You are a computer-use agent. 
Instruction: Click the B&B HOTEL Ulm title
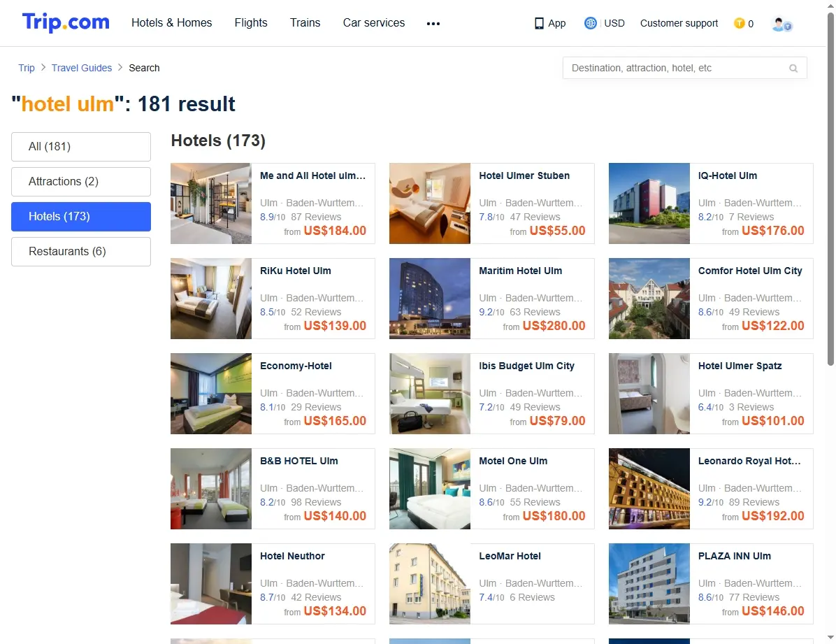[298, 461]
